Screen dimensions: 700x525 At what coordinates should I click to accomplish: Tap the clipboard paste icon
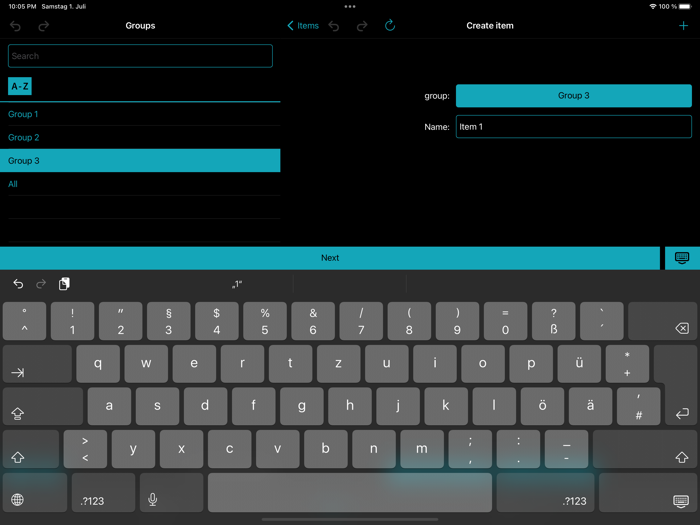pyautogui.click(x=64, y=284)
